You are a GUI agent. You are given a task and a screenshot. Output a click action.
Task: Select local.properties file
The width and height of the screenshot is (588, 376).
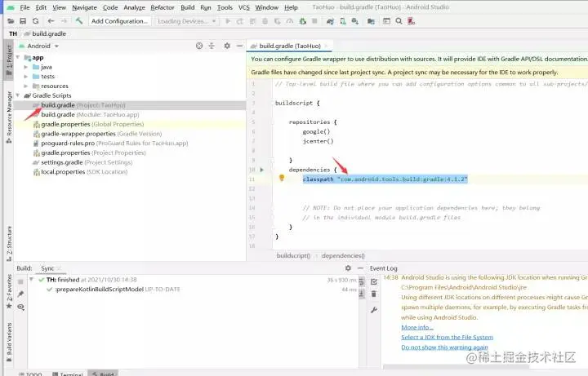pyautogui.click(x=80, y=172)
